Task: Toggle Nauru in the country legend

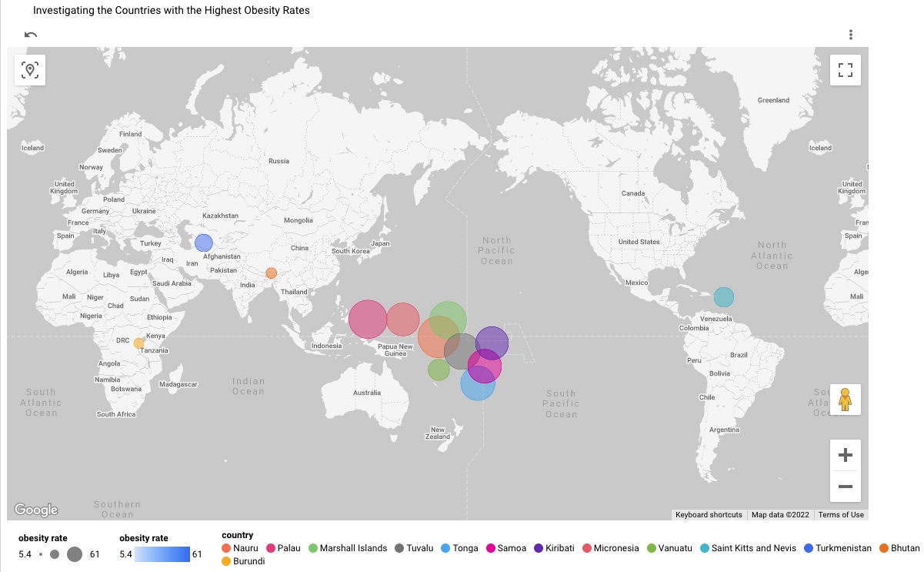Action: [240, 548]
